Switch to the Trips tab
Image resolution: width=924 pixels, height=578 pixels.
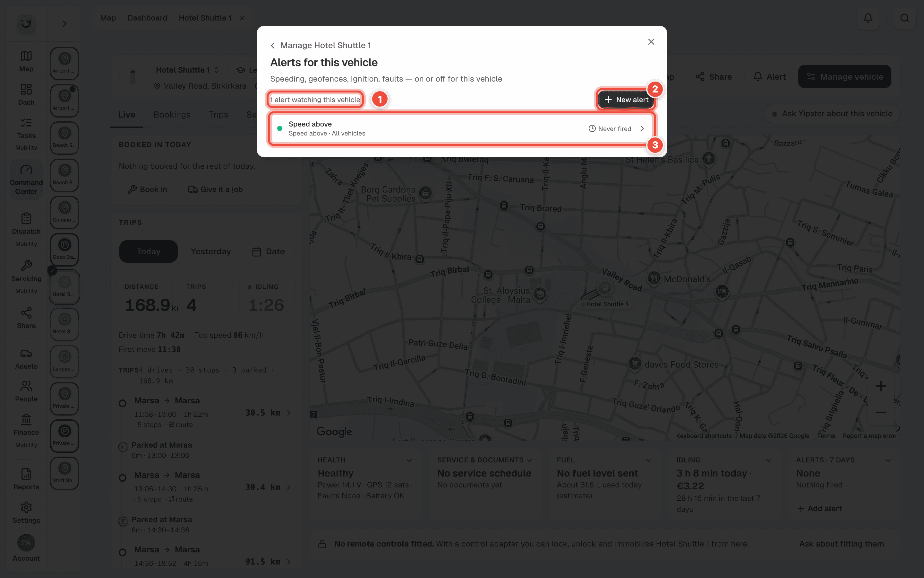point(218,115)
